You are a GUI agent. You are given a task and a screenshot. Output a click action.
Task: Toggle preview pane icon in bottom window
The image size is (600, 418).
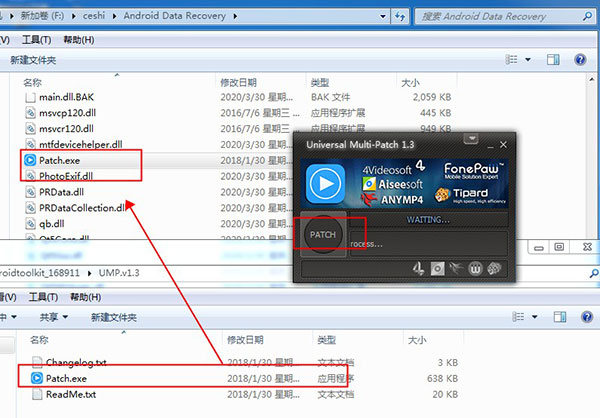(559, 317)
